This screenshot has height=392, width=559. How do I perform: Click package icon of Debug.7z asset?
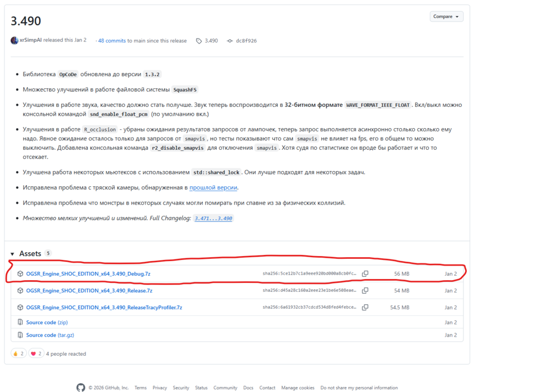(x=20, y=273)
